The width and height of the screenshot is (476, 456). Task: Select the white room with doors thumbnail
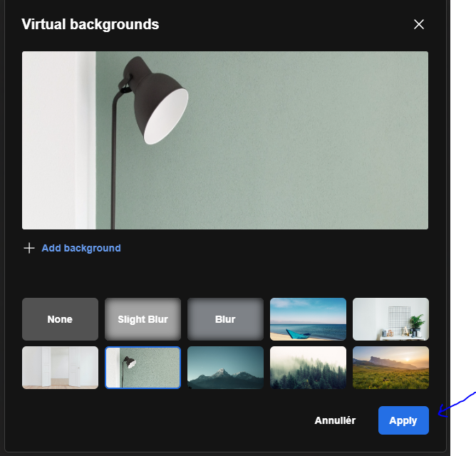pos(60,368)
